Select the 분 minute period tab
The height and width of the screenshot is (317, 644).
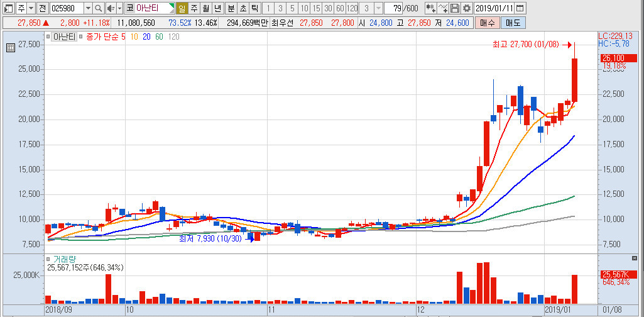click(x=231, y=8)
